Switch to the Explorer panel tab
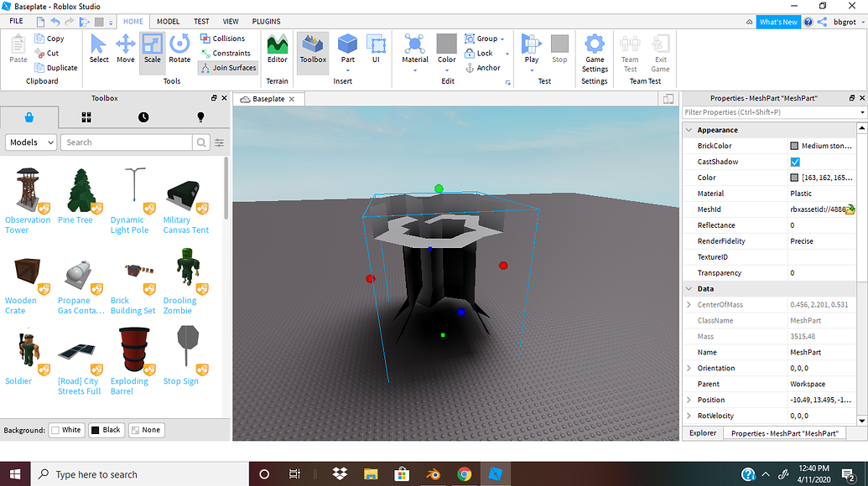Screen dimensions: 868x486 (703, 433)
